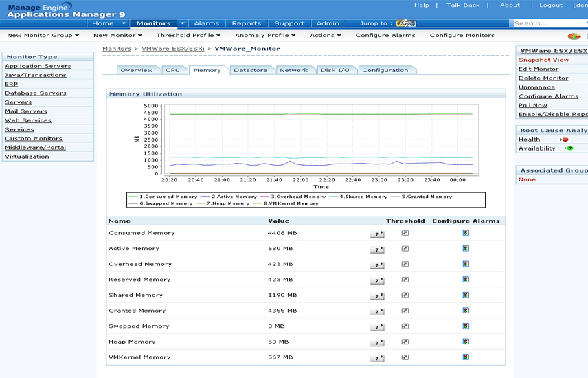Viewport: 588px width, 378px height.
Task: Open threshold settings for Consumed Memory
Action: point(405,233)
